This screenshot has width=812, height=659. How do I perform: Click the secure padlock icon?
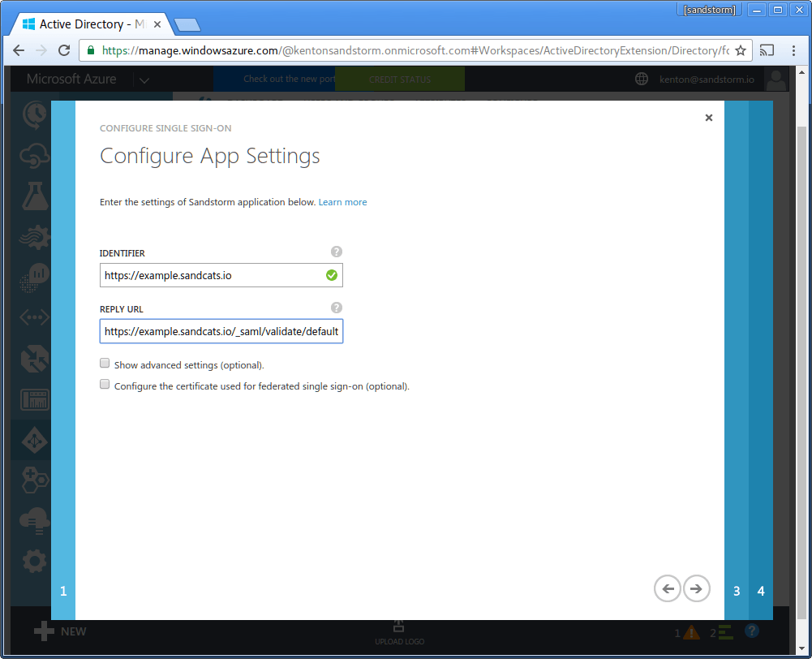tap(91, 50)
